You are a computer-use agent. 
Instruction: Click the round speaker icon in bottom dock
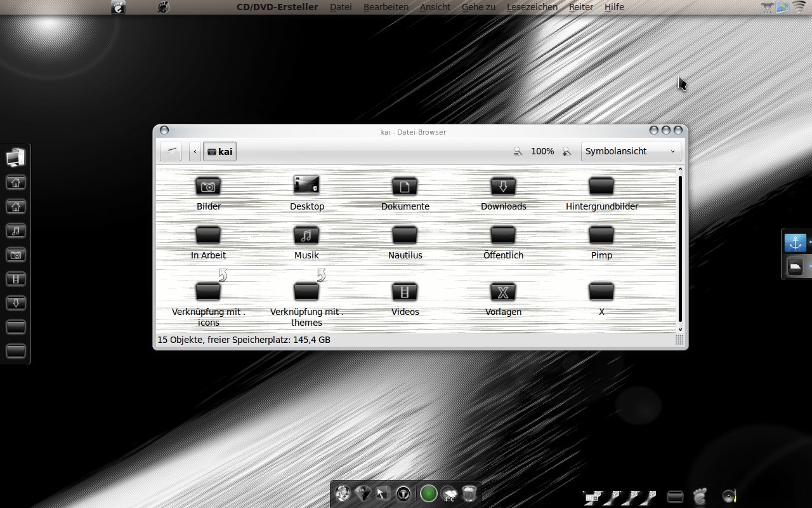[403, 493]
